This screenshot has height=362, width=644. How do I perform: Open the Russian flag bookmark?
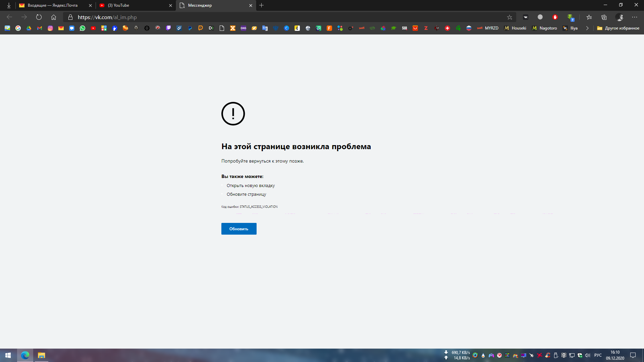click(x=469, y=28)
